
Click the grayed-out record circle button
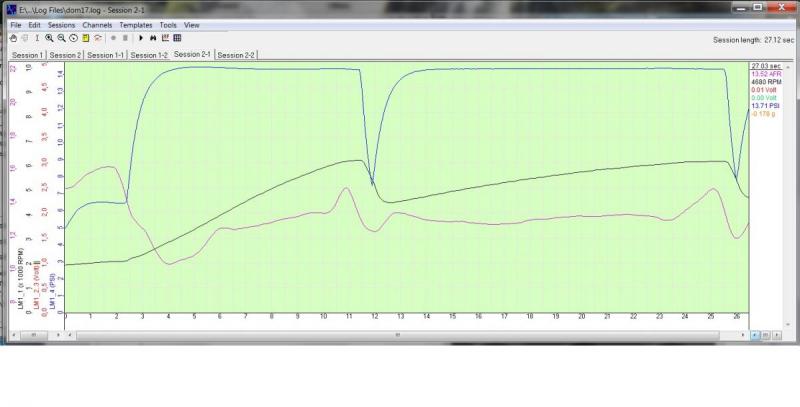[113, 38]
